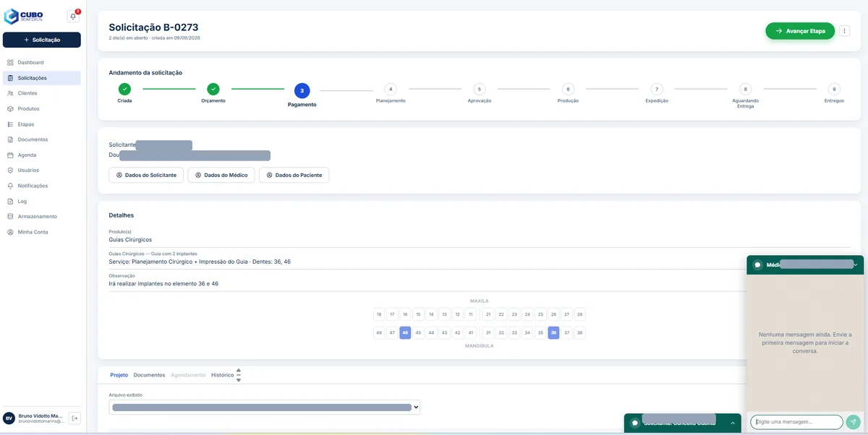Image resolution: width=868 pixels, height=435 pixels.
Task: Click the Produtos box icon
Action: (10, 109)
